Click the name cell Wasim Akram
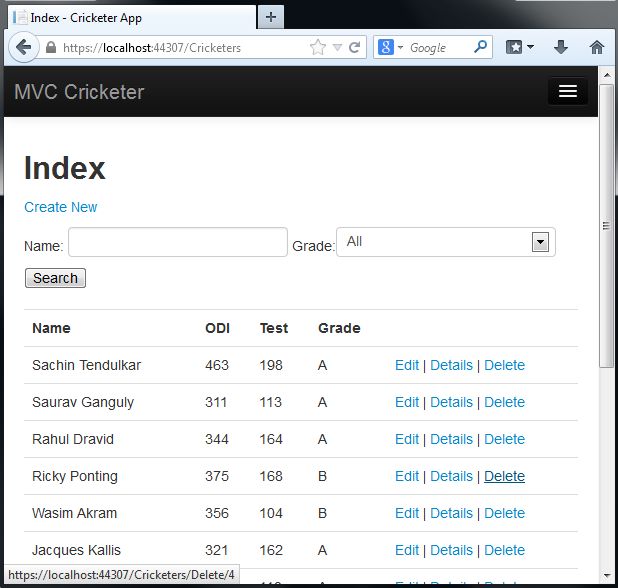The height and width of the screenshot is (588, 618). pos(74,514)
